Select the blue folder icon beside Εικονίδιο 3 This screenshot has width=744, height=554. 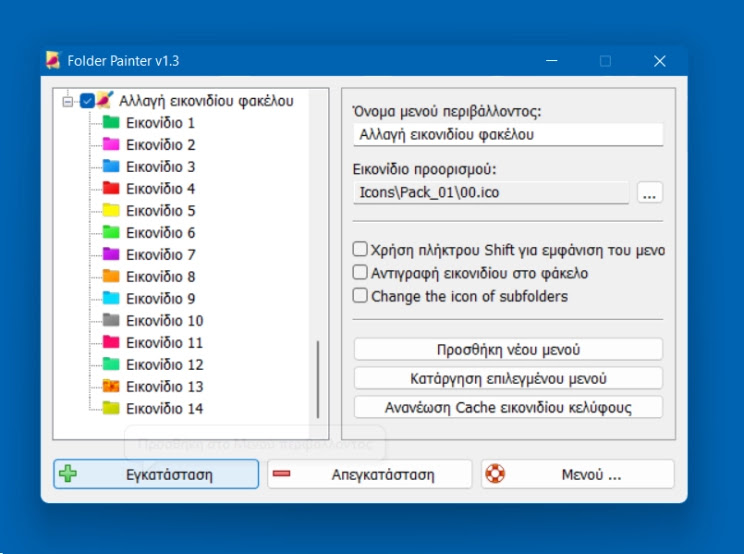coord(111,166)
